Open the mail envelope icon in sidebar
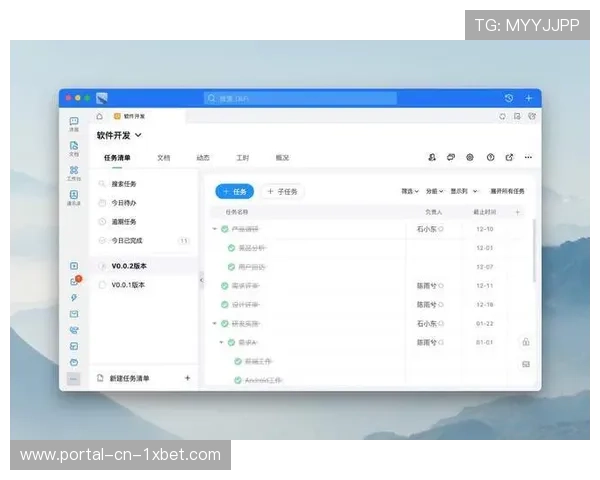 pyautogui.click(x=74, y=314)
